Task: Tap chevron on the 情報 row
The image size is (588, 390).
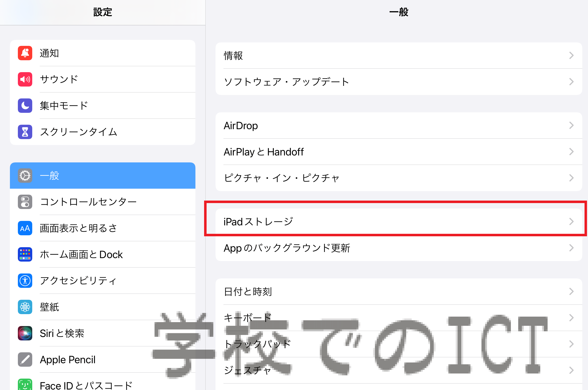Action: [571, 56]
